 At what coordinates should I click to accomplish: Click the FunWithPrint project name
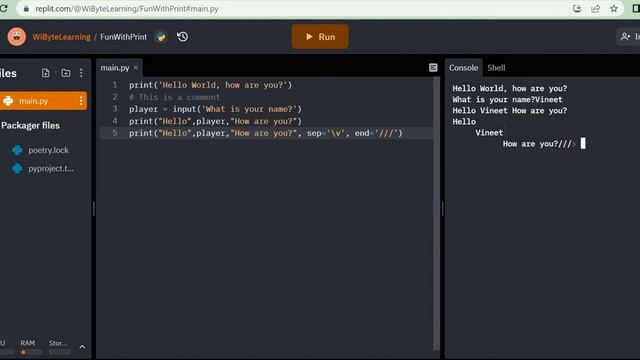tap(123, 37)
